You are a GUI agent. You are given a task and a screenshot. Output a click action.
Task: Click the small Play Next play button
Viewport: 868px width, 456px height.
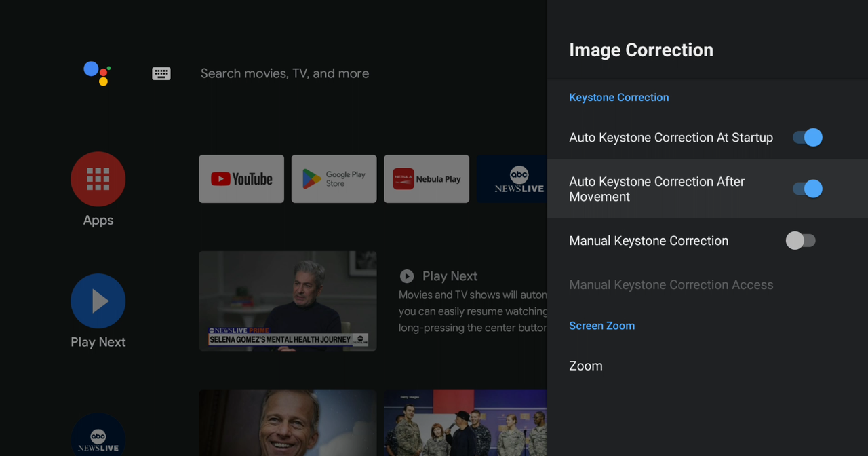pos(407,276)
